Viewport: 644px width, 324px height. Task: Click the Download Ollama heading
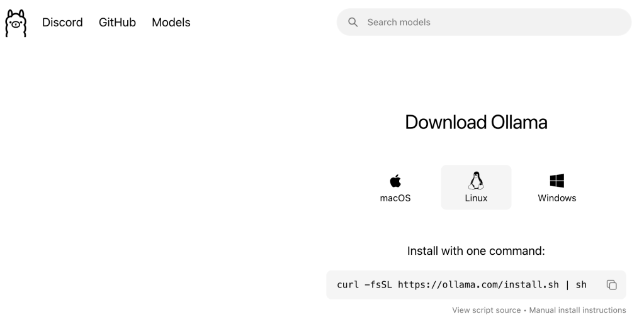476,122
